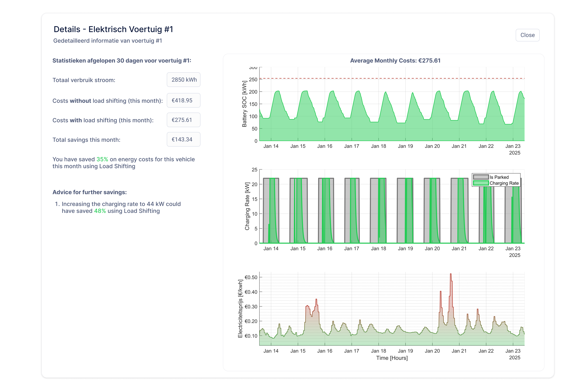
Task: Select the costs without load shifting field
Action: tap(183, 101)
